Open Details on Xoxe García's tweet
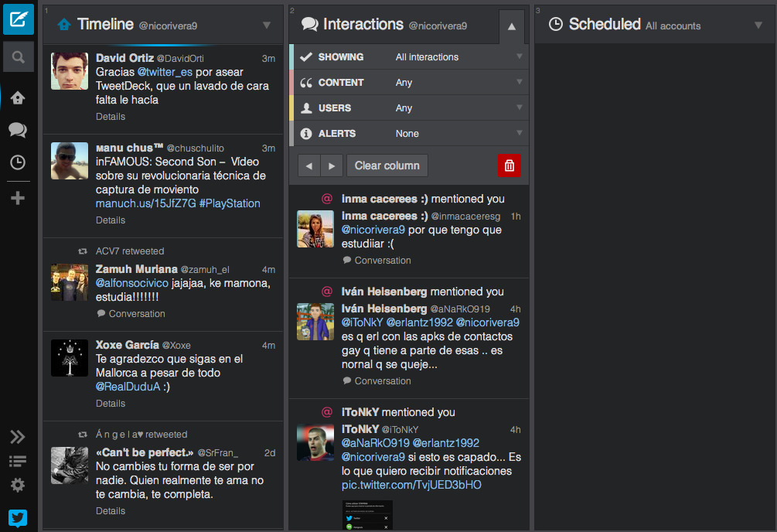777x532 pixels. (x=110, y=403)
